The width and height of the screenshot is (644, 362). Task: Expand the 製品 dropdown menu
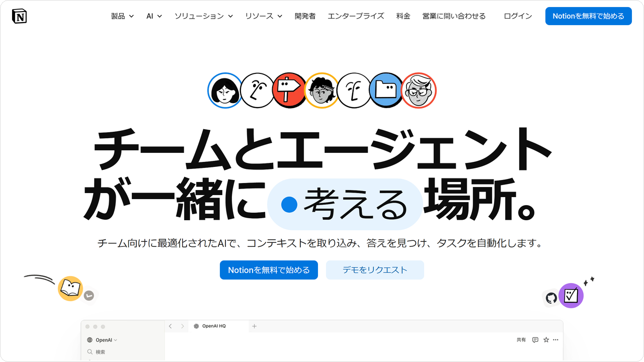point(122,16)
